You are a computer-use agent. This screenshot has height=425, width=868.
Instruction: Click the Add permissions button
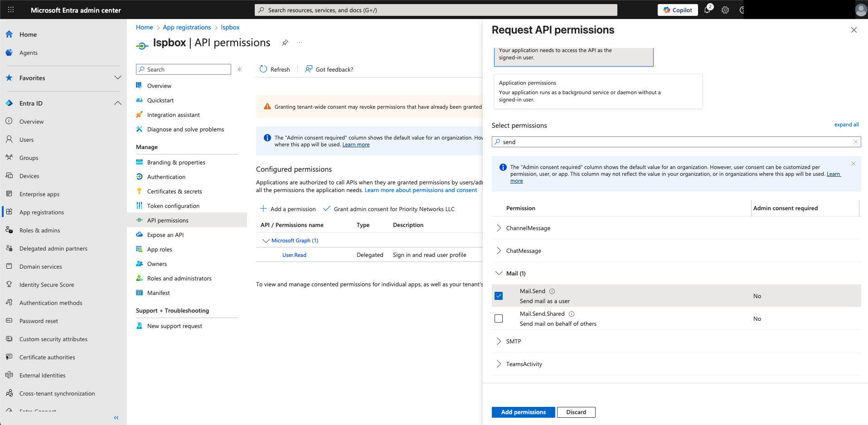click(523, 412)
